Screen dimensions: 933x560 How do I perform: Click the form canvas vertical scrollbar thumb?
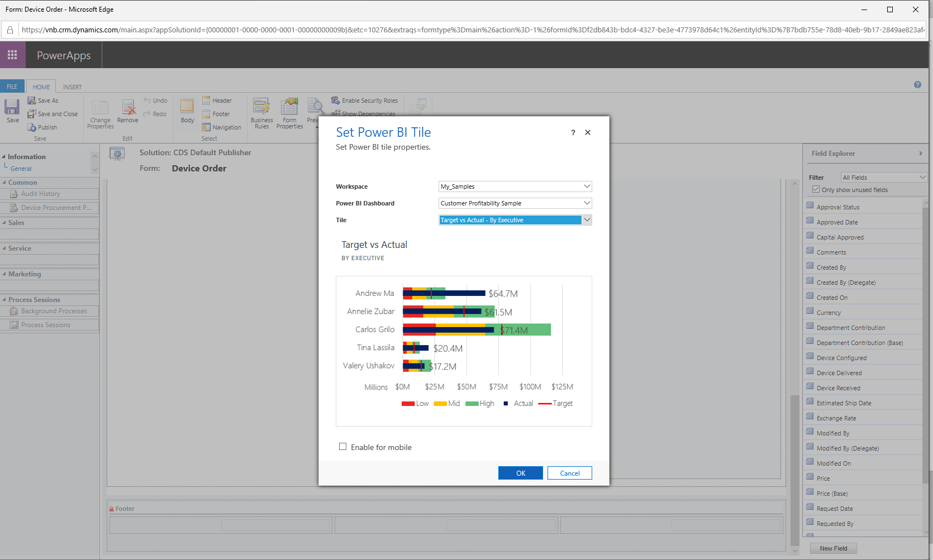794,470
